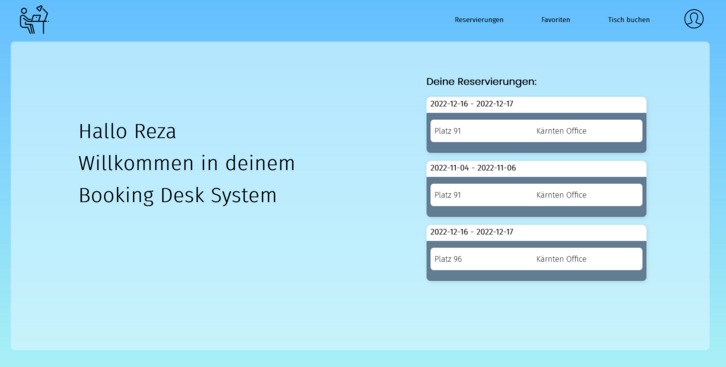Click the Booking Desk System text
Image resolution: width=726 pixels, height=367 pixels.
tap(177, 196)
